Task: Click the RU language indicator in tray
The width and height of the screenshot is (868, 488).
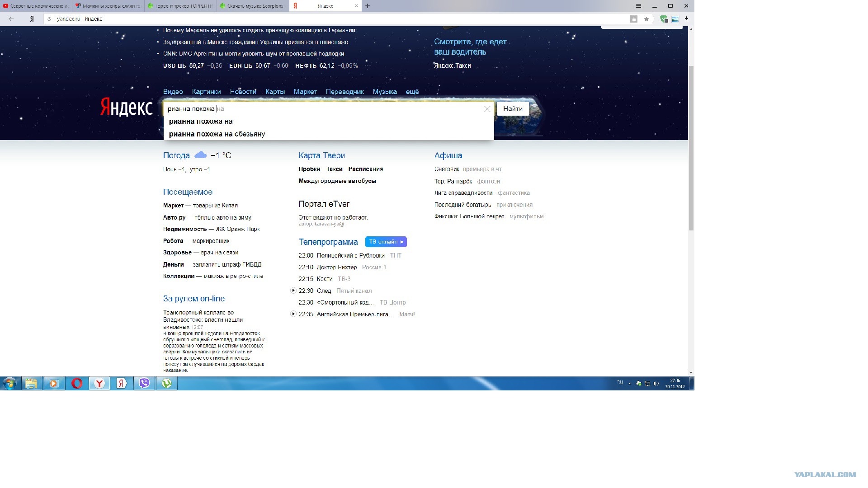Action: [x=620, y=383]
